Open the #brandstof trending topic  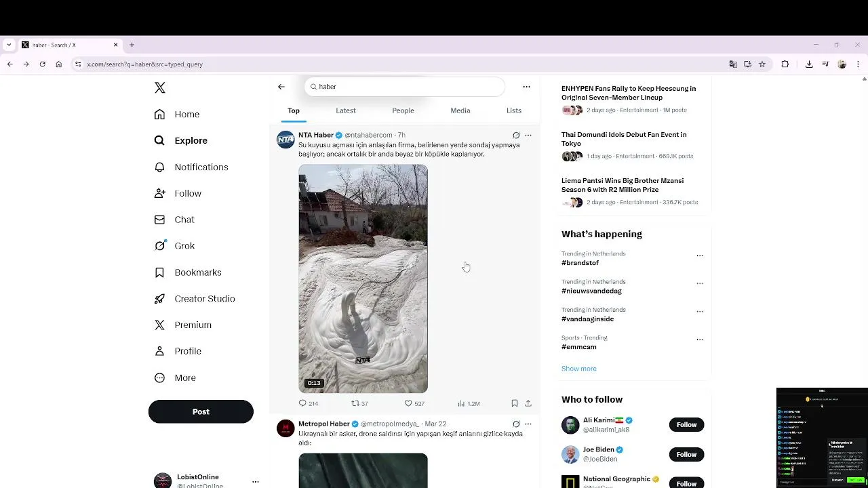pos(580,263)
